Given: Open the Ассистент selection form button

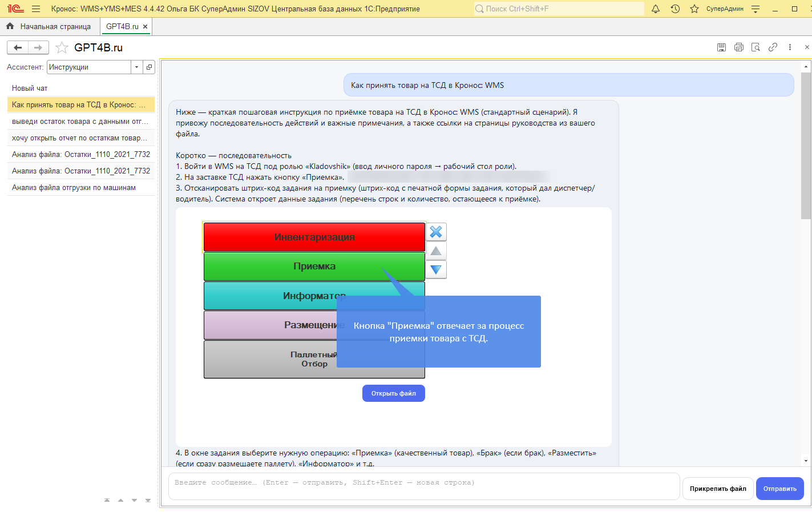Looking at the screenshot, I should (x=149, y=67).
